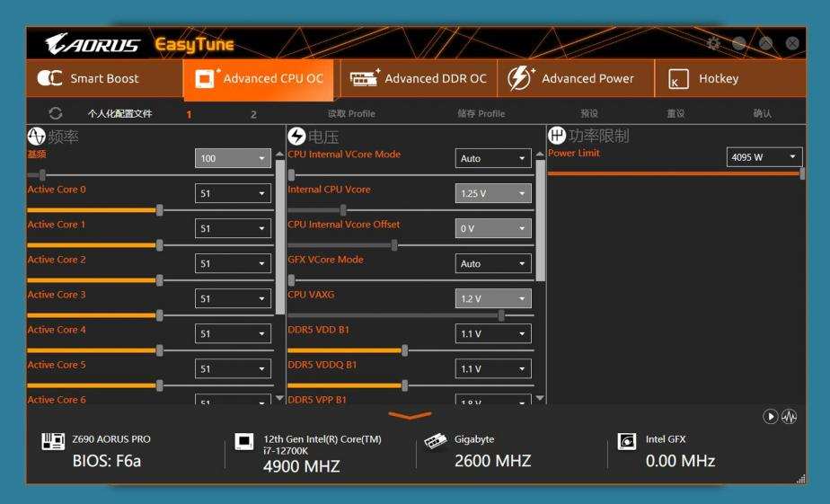Screen dimensions: 830x504
Task: Open CPU Internal Vcore Offset dropdown
Action: point(493,228)
